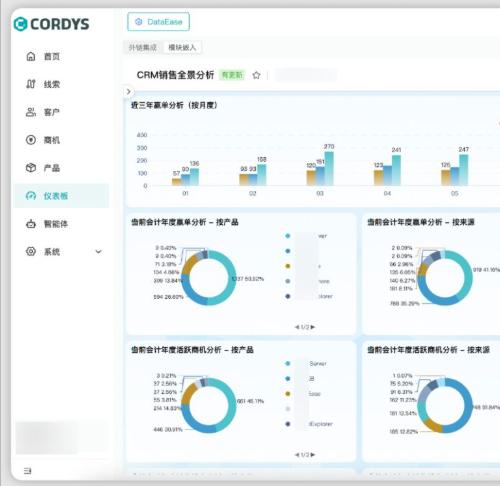The height and width of the screenshot is (487, 500).
Task: Switch to the 模块嵌入 tab
Action: point(182,47)
